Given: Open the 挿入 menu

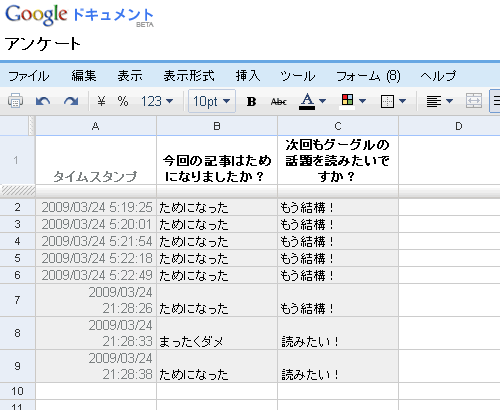Looking at the screenshot, I should [248, 76].
